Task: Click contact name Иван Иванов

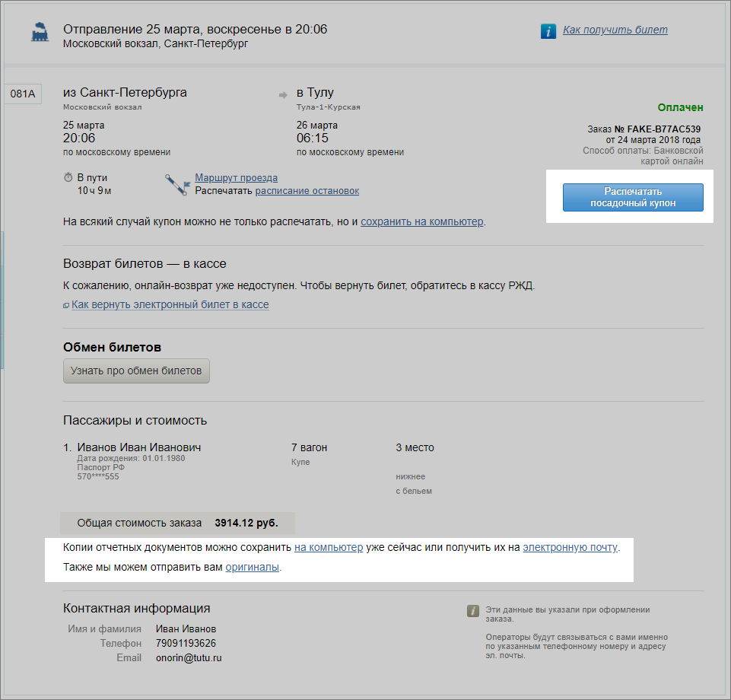Action: (x=186, y=629)
